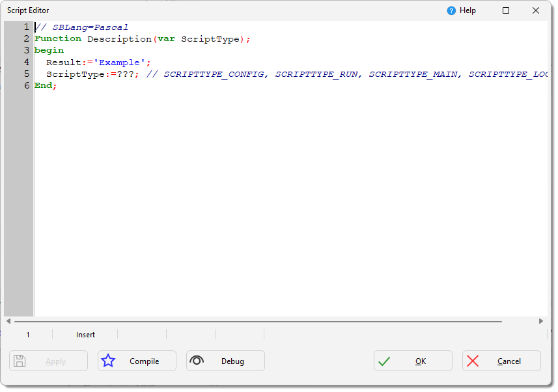Click the ??? placeholder on line 5
Viewport: 558px width, 392px height.
click(125, 74)
